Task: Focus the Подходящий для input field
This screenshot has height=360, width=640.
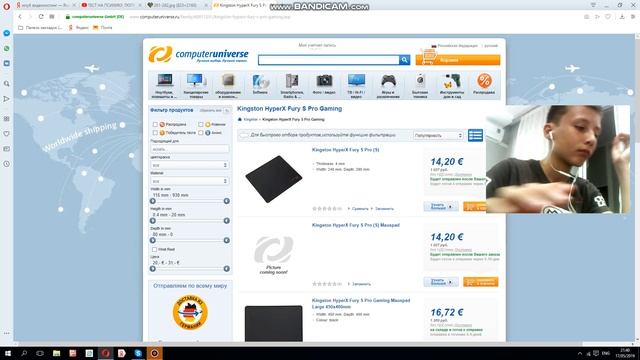Action: 190,149
